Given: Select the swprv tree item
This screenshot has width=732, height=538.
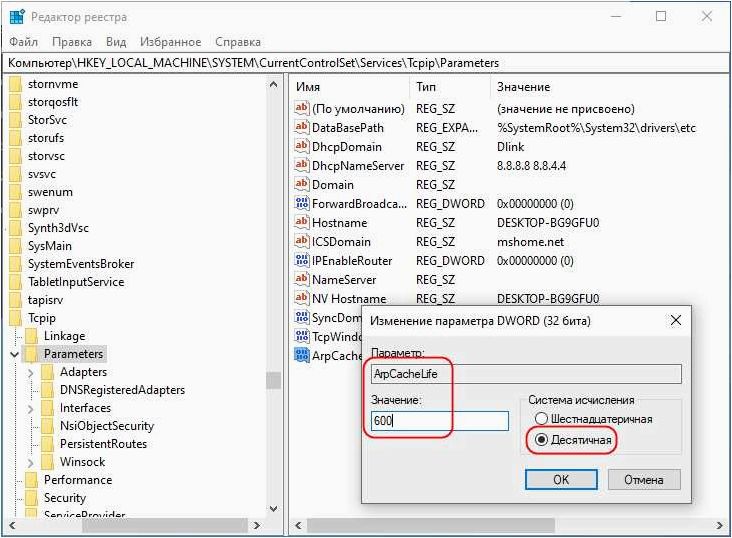Looking at the screenshot, I should 43,210.
